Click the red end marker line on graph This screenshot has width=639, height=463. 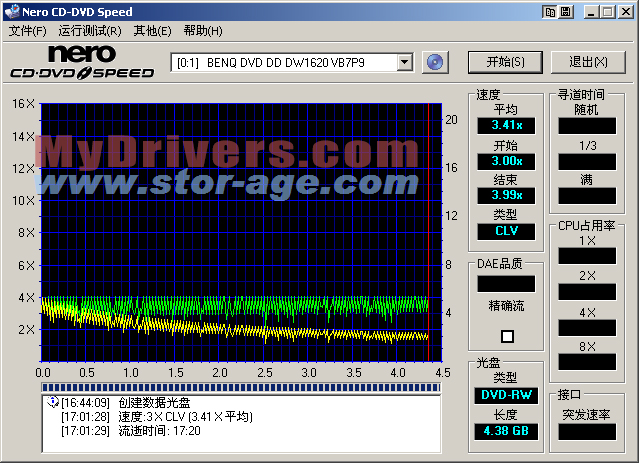(x=428, y=230)
